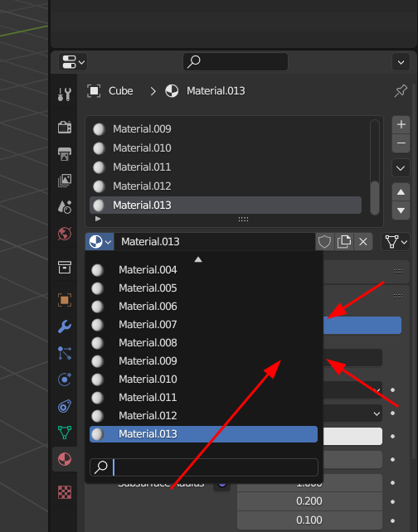Click the Material.013 sphere icon in breadcrumb
Screen dimensions: 418x532
[x=172, y=91]
